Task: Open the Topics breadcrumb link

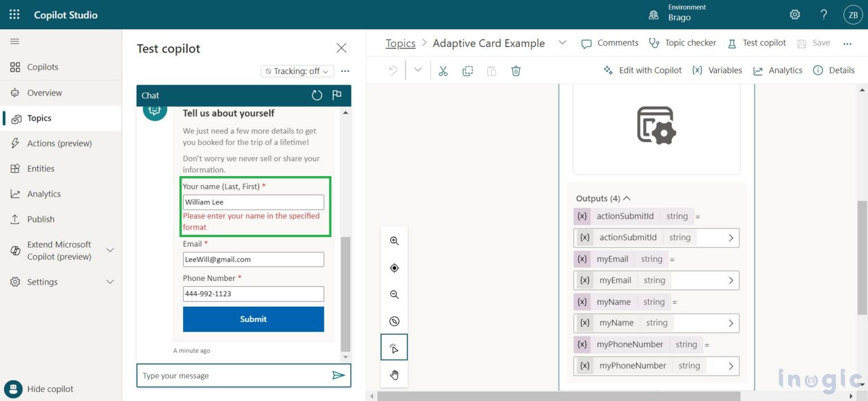Action: (x=400, y=43)
